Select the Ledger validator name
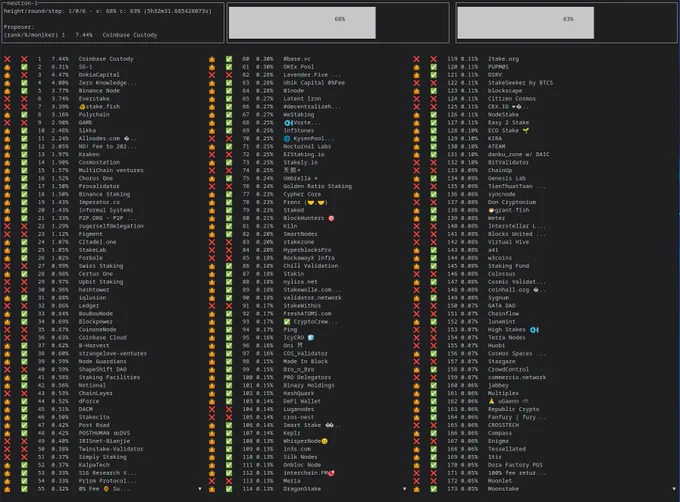680x502 pixels. (x=89, y=306)
